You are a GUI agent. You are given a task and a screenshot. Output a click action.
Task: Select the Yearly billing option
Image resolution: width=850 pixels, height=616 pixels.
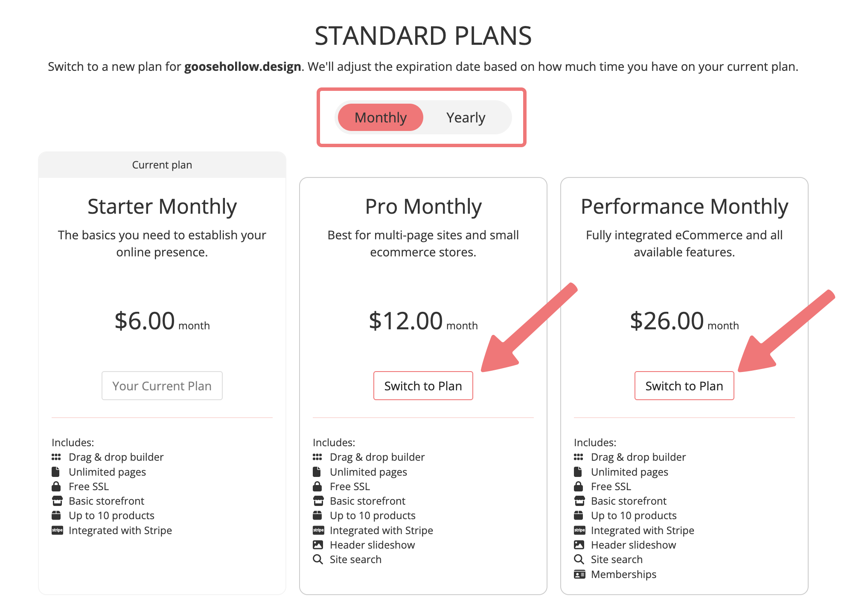[x=466, y=117]
